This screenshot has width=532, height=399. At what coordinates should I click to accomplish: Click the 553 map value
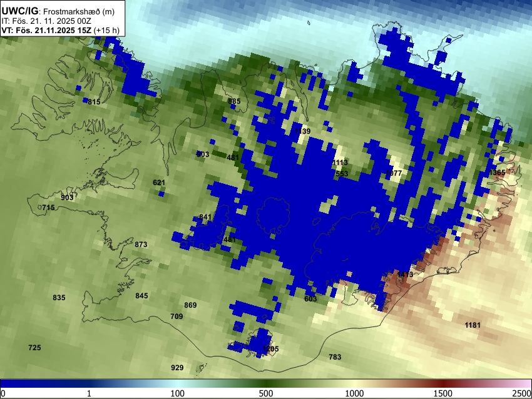[342, 174]
